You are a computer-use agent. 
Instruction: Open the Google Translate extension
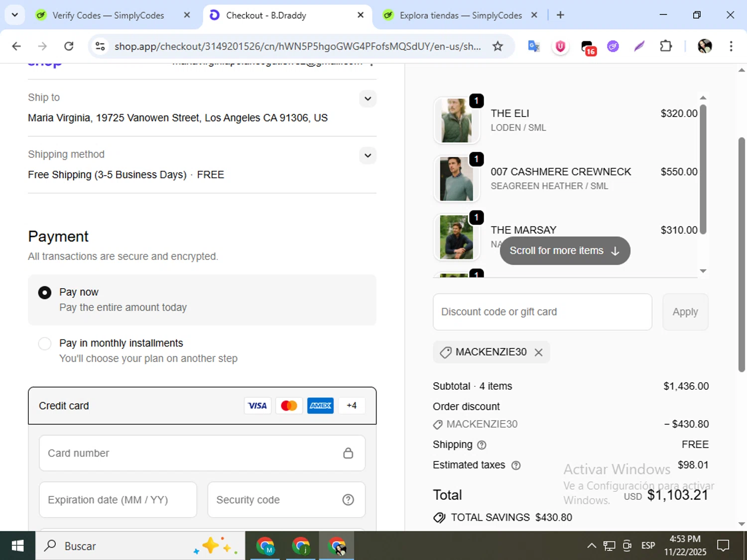click(534, 46)
